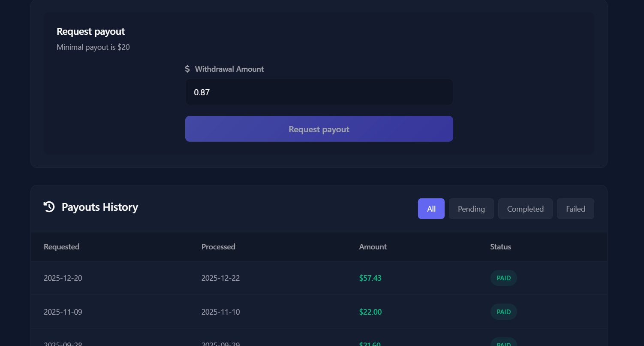Click the Requested column header

(x=61, y=247)
